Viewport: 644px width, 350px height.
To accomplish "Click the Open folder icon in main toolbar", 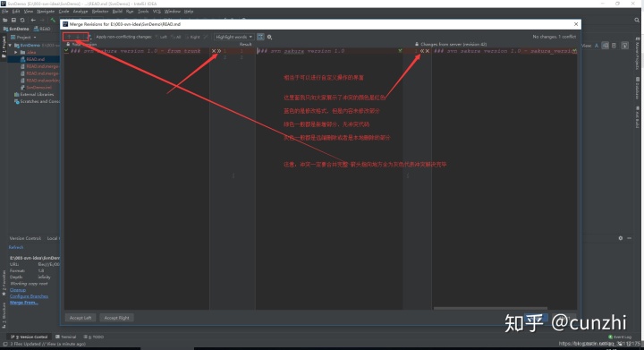I will pos(5,20).
